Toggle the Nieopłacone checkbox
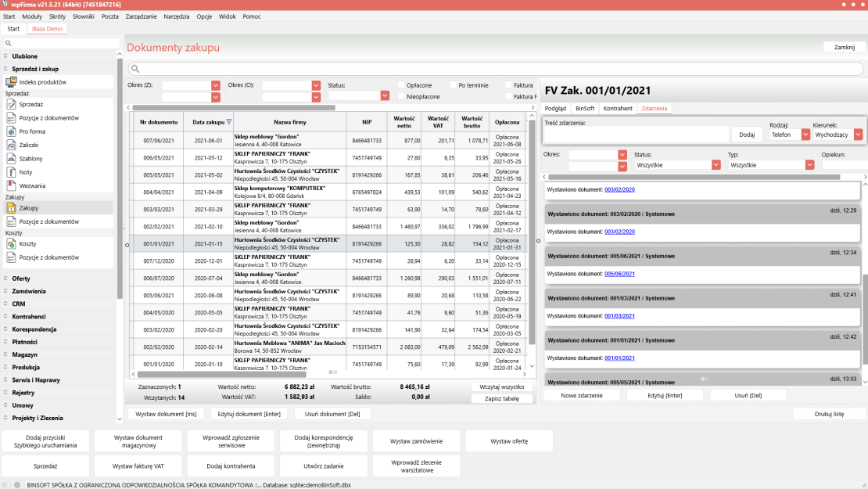The height and width of the screenshot is (489, 868). (401, 96)
